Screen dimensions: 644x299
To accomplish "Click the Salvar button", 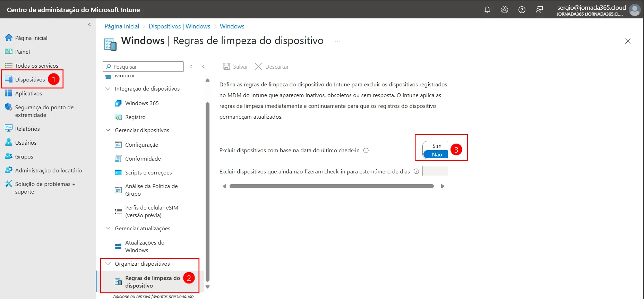I will 235,67.
